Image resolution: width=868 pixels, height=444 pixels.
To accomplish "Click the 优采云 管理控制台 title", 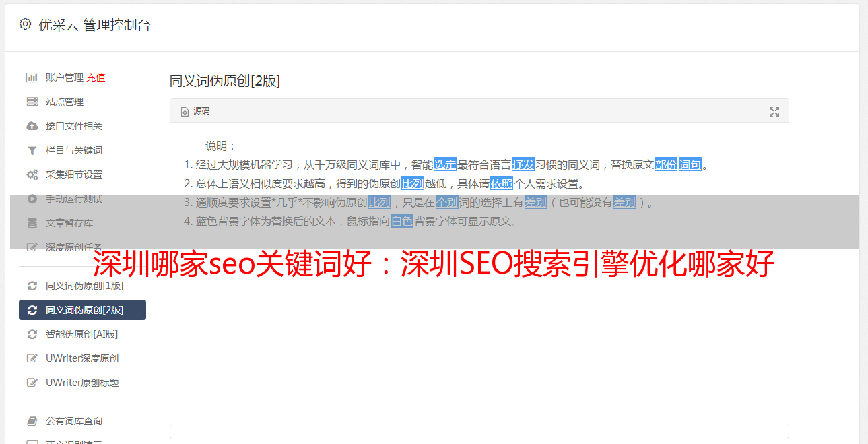I will coord(94,25).
